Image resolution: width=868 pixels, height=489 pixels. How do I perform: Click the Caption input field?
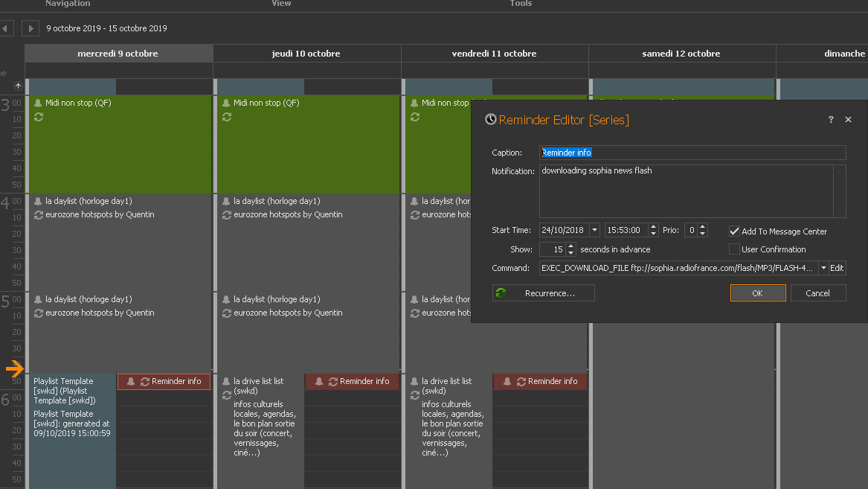point(692,153)
